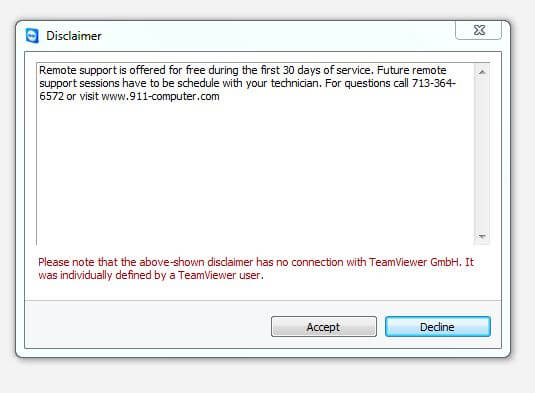Close the Disclaimer dialog with X
Image resolution: width=535 pixels, height=393 pixels.
coord(479,30)
